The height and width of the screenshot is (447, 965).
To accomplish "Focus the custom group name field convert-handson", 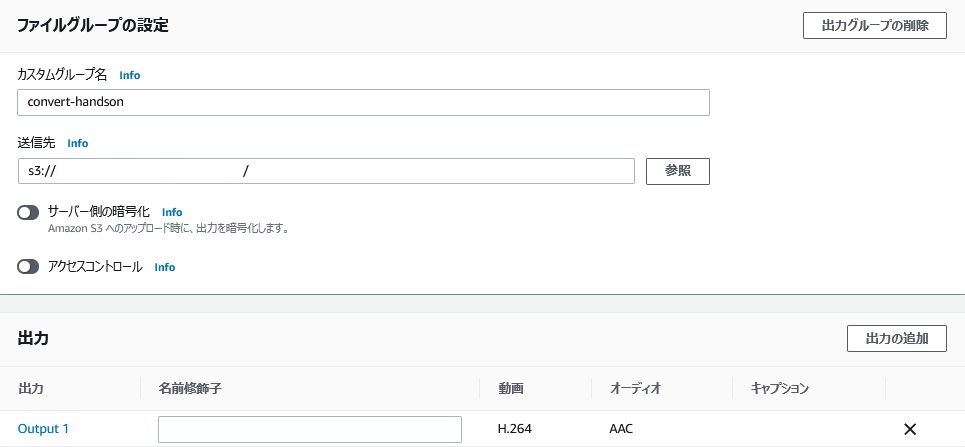I will [363, 102].
